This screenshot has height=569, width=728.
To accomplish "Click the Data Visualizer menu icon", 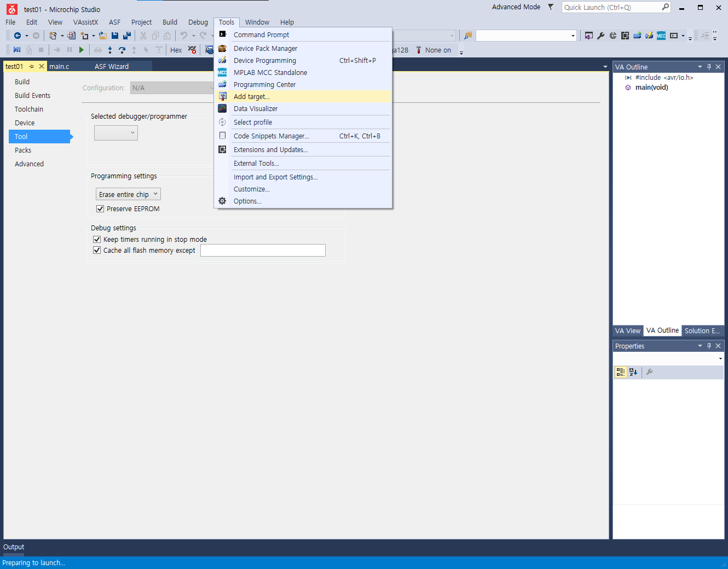I will [222, 108].
